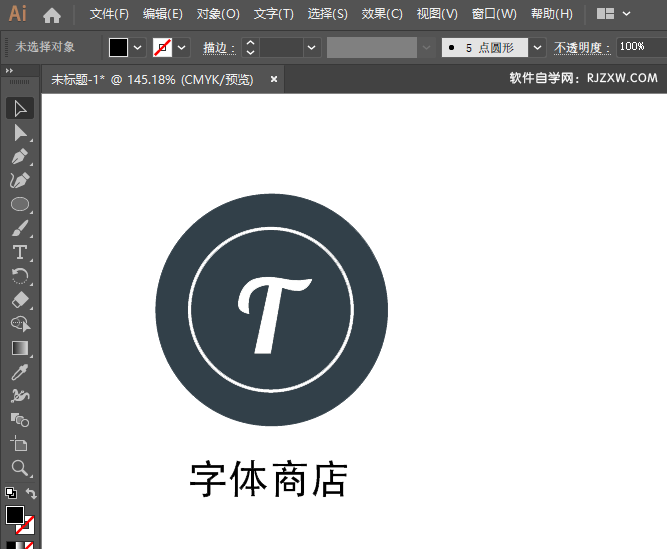667x549 pixels.
Task: Click the 字体商店 text on canvas
Action: [x=268, y=479]
